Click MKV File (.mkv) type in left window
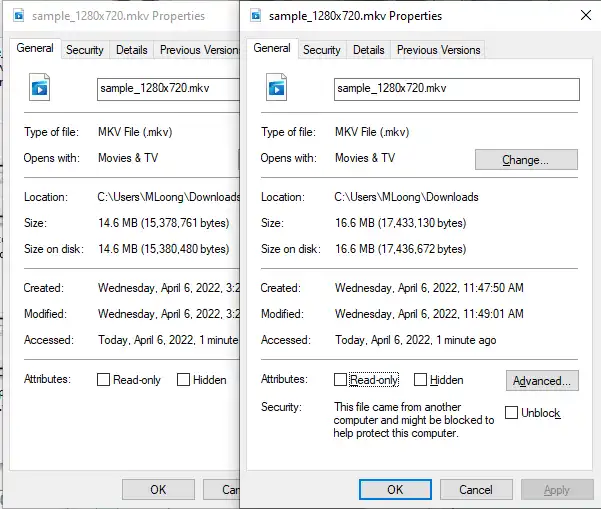This screenshot has height=509, width=601. coord(135,132)
